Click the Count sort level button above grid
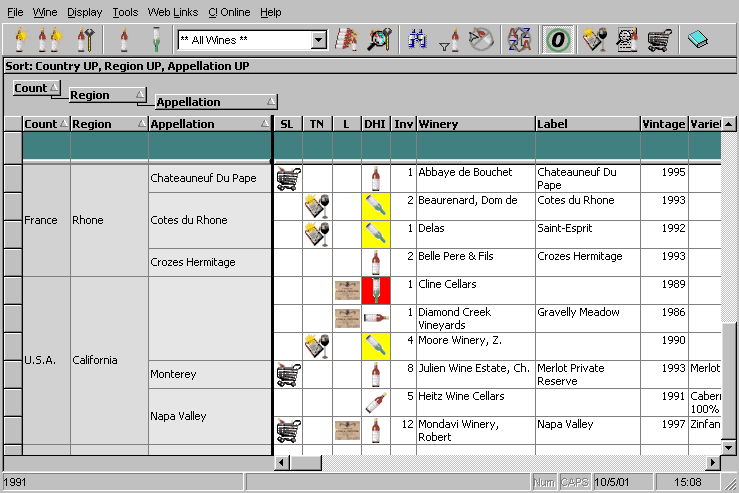This screenshot has height=493, width=739. (x=37, y=88)
